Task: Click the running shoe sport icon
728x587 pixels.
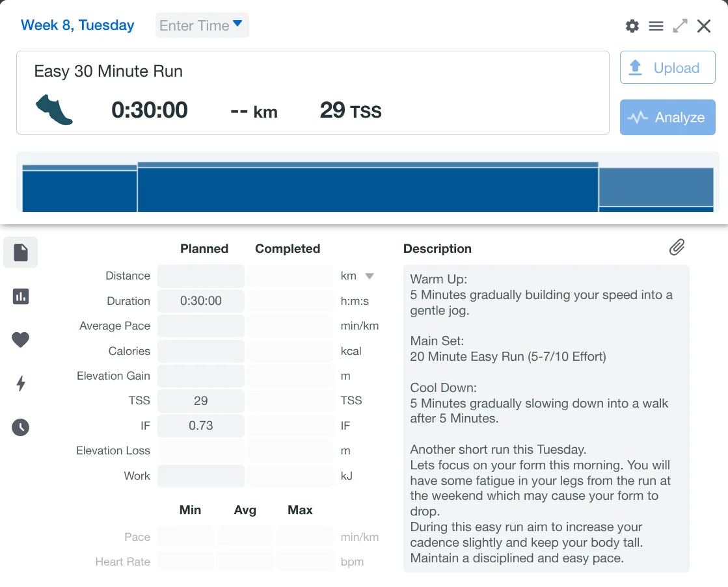Action: pos(54,109)
